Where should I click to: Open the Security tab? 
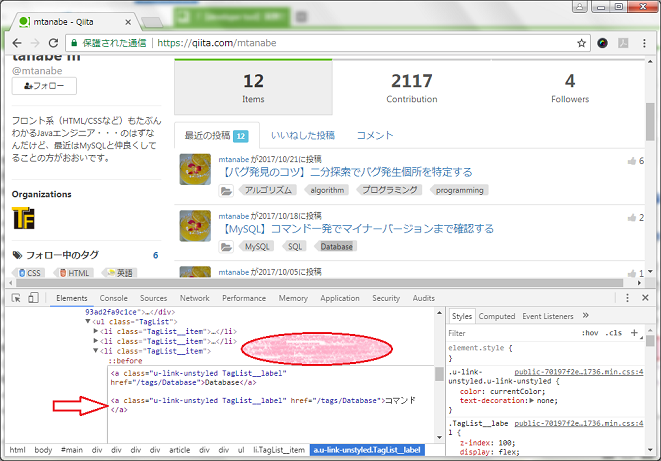[x=386, y=298]
